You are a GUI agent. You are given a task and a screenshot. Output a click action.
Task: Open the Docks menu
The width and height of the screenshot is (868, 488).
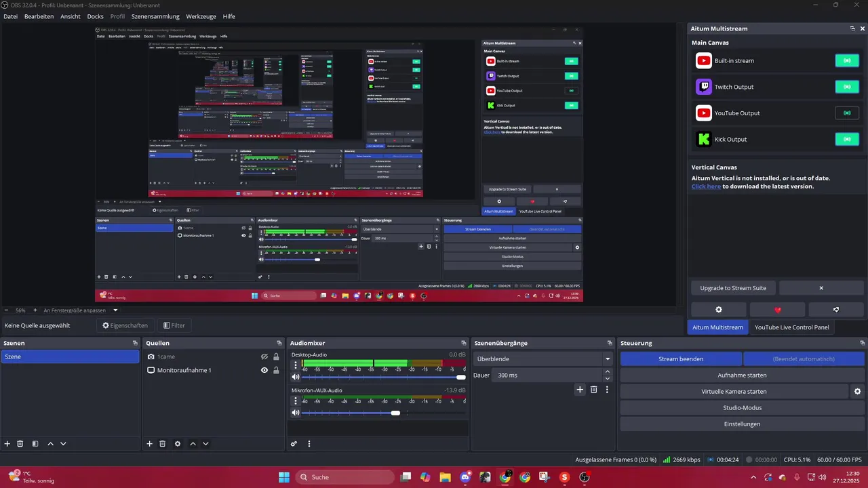(x=96, y=16)
